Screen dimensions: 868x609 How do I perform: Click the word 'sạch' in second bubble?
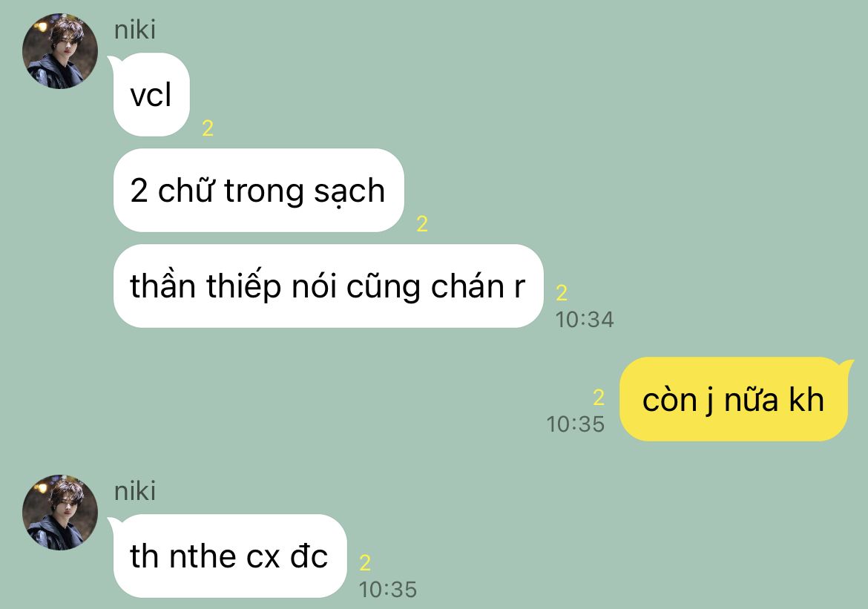click(x=349, y=191)
